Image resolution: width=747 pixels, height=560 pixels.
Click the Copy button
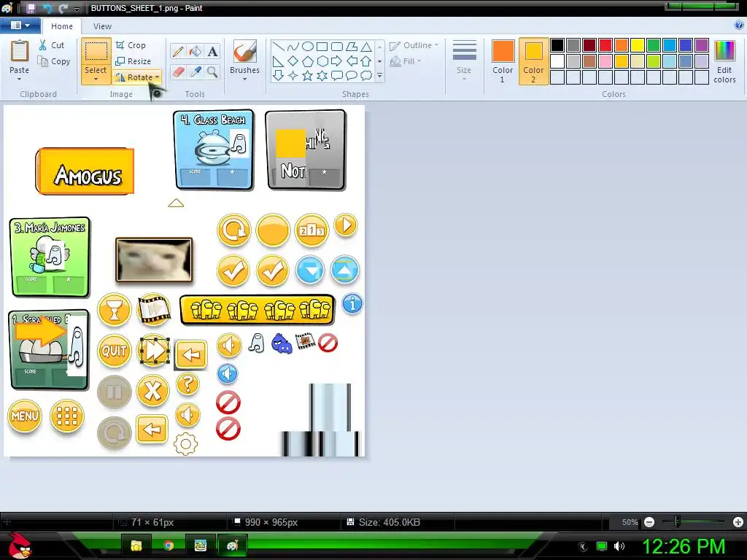click(54, 61)
